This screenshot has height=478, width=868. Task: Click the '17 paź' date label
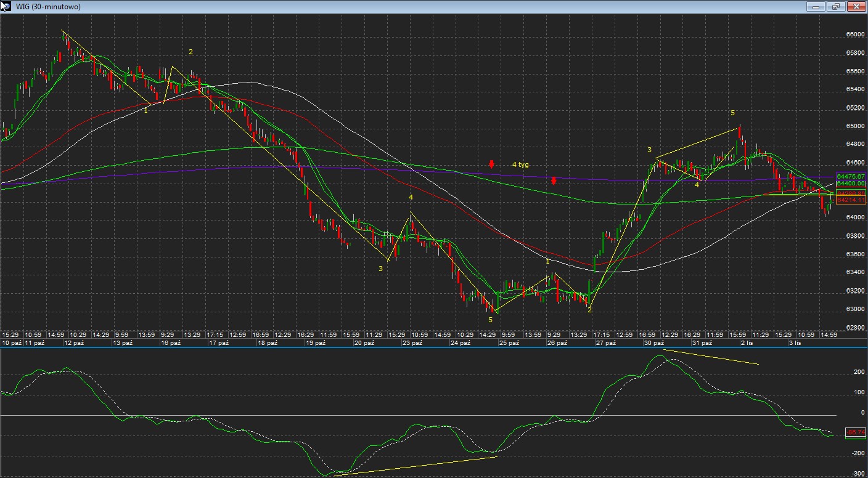point(219,342)
